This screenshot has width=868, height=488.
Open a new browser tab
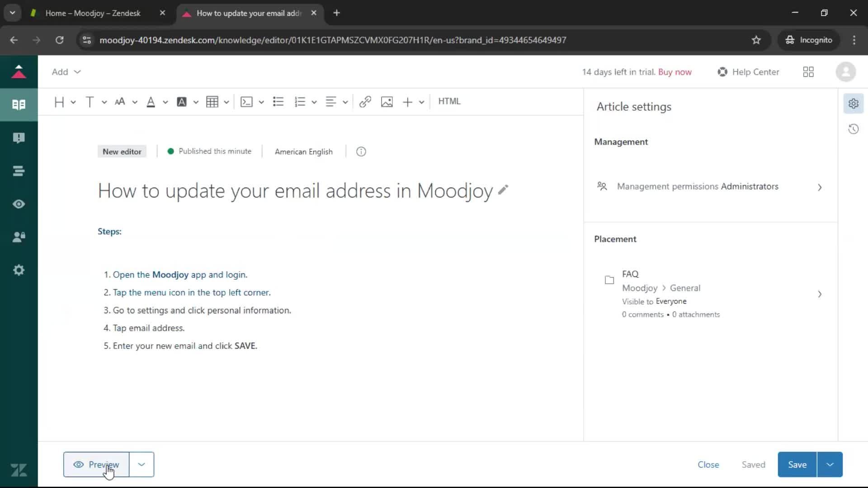click(336, 13)
